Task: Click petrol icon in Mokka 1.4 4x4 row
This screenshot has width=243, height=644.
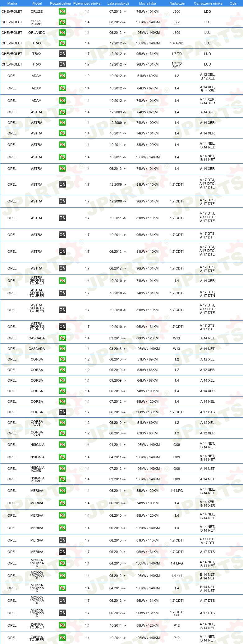Action: pyautogui.click(x=62, y=576)
